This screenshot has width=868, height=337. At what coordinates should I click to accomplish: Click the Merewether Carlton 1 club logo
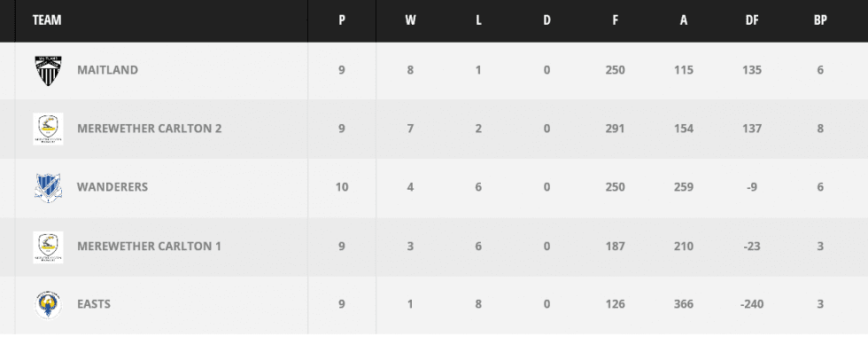coord(48,247)
